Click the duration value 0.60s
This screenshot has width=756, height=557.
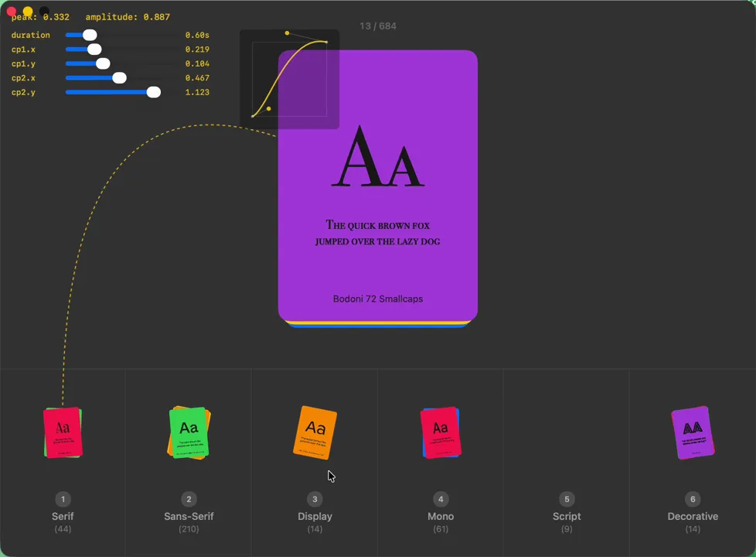pyautogui.click(x=197, y=36)
